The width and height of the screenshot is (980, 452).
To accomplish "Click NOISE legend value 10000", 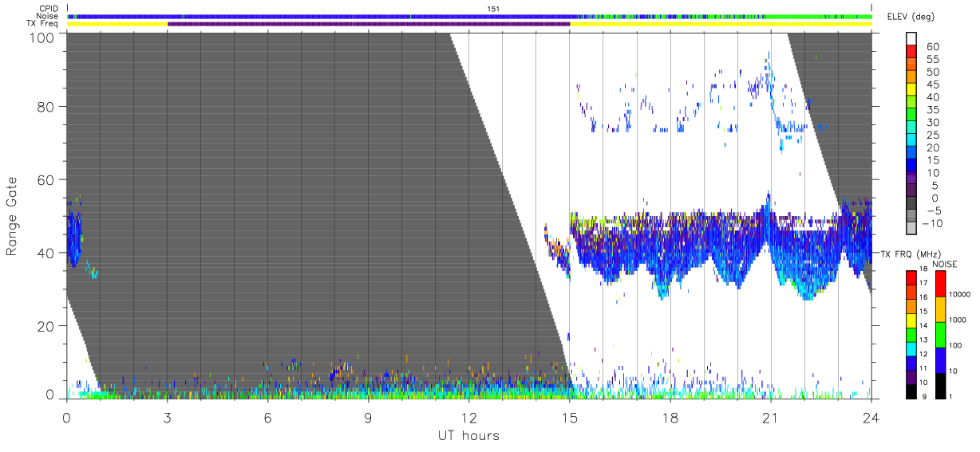I will (x=959, y=294).
